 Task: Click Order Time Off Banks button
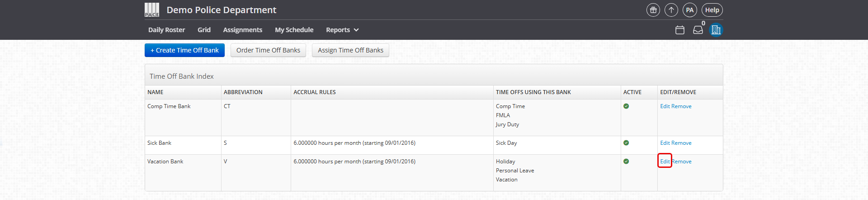[268, 50]
